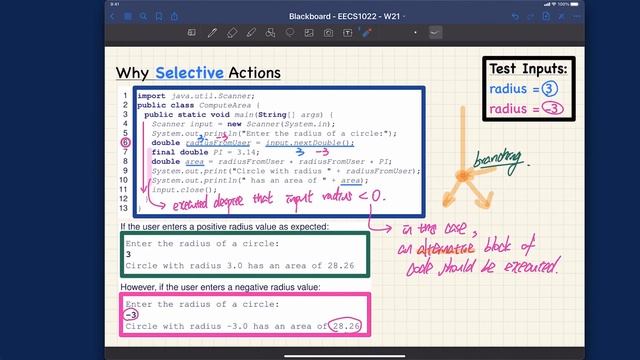Click the "final double PI = 3.14;" line
The image size is (640, 360).
(205, 152)
